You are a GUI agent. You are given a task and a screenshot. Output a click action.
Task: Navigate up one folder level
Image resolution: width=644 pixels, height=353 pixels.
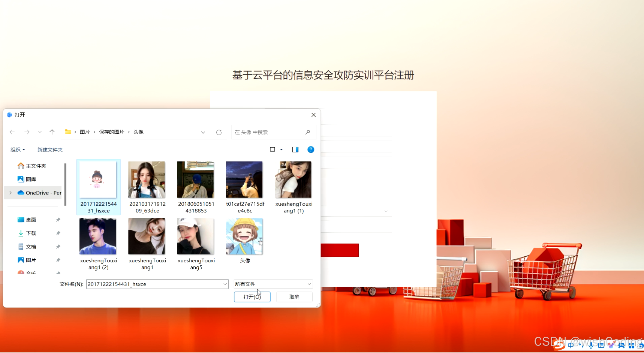(x=52, y=132)
